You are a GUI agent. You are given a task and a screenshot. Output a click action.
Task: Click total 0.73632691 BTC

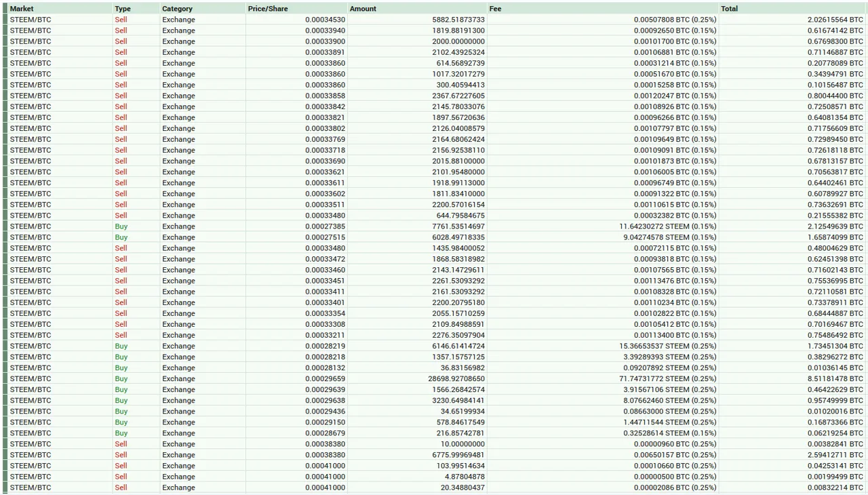pyautogui.click(x=835, y=204)
